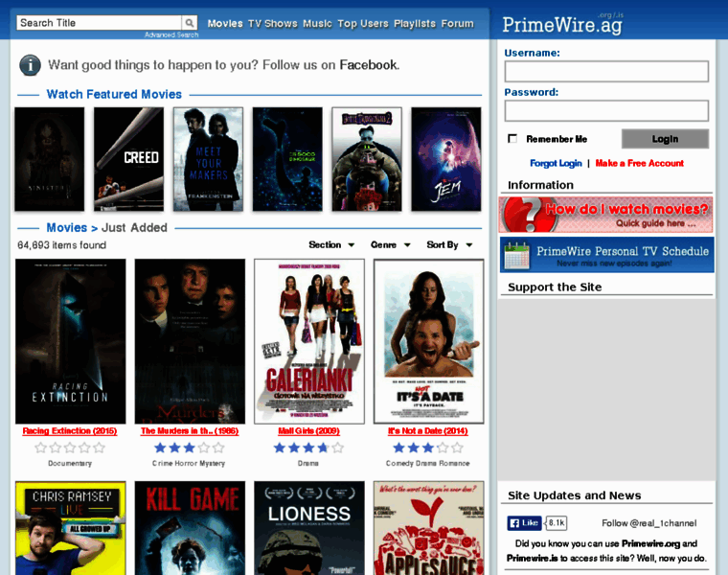
Task: Click the blue info icon
Action: pos(31,65)
